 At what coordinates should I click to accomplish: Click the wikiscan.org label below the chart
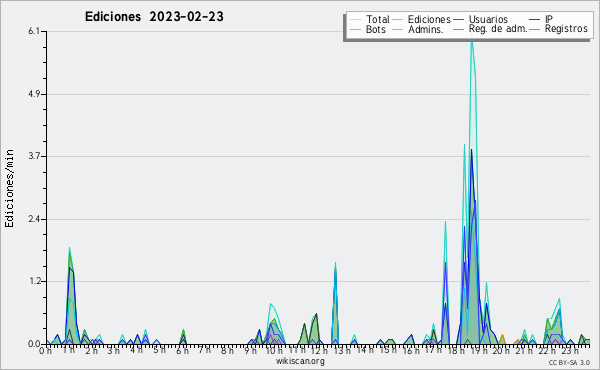[300, 361]
